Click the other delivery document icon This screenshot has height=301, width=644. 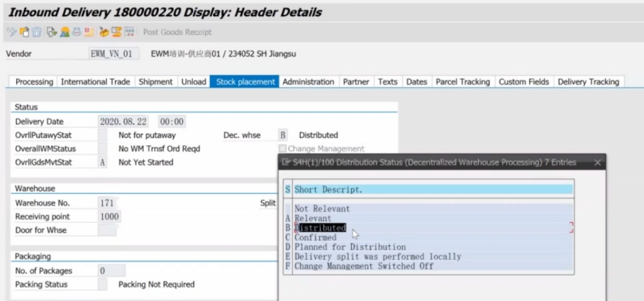tap(24, 32)
